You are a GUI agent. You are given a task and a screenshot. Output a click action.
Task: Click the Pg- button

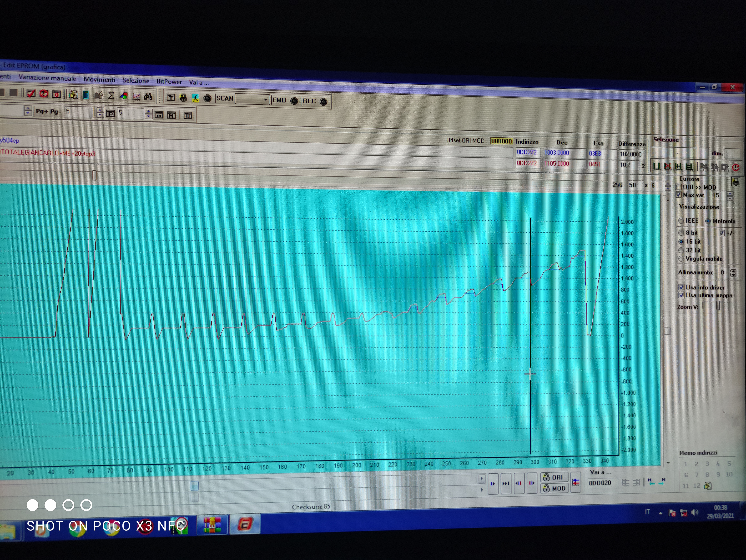coord(55,112)
